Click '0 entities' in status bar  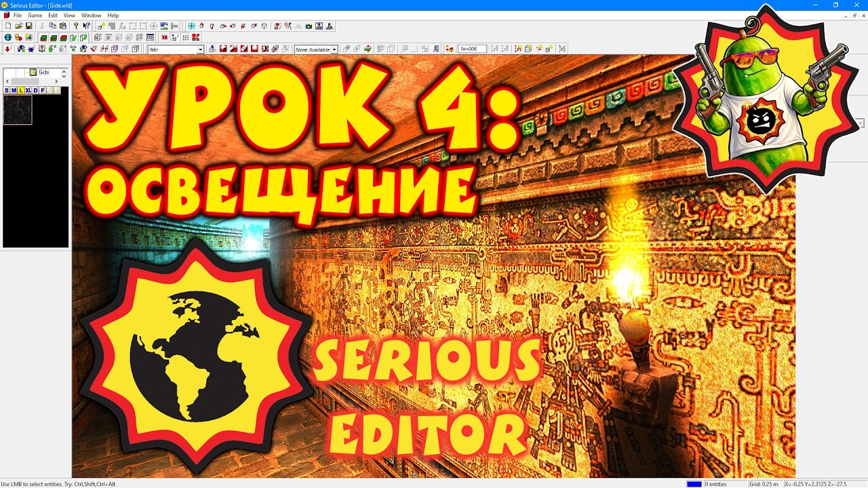click(716, 484)
